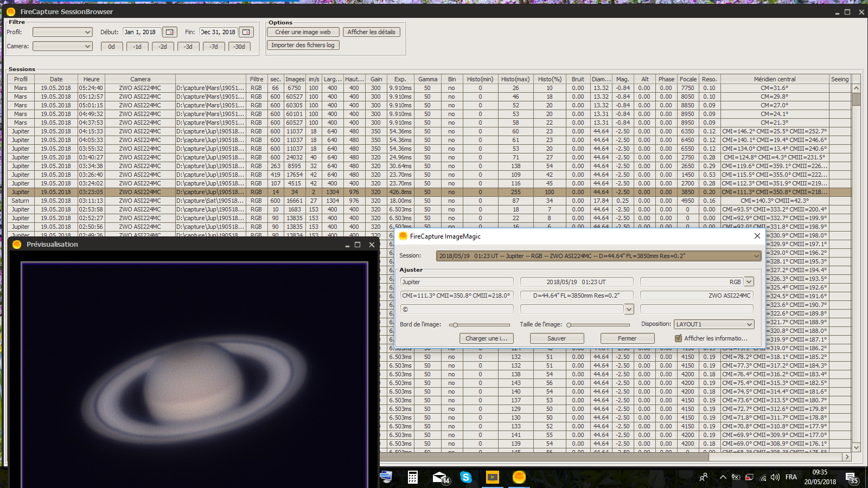
Task: Click the FireCapture sun taskbar icon
Action: (x=519, y=477)
